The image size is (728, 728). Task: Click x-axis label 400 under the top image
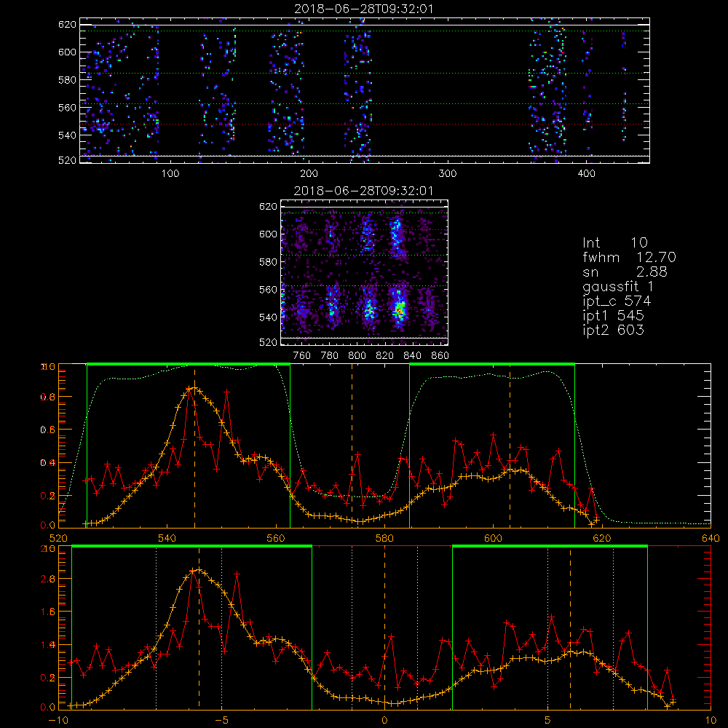(x=586, y=174)
